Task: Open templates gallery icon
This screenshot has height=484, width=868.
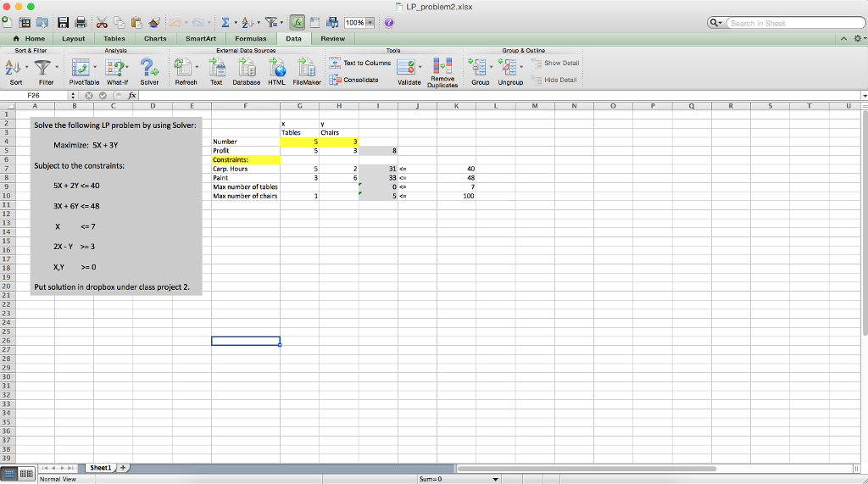Action: point(25,23)
